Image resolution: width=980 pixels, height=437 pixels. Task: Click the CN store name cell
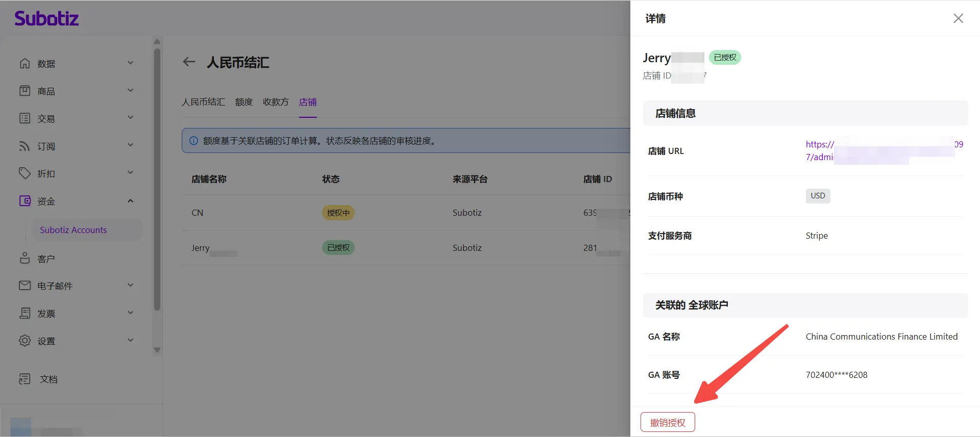pos(198,213)
